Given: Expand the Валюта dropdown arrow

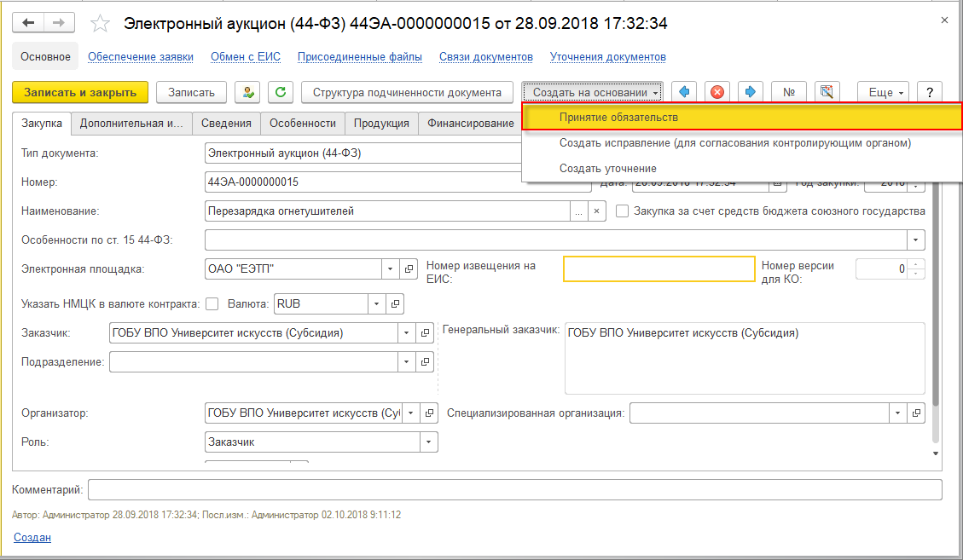Looking at the screenshot, I should [376, 304].
